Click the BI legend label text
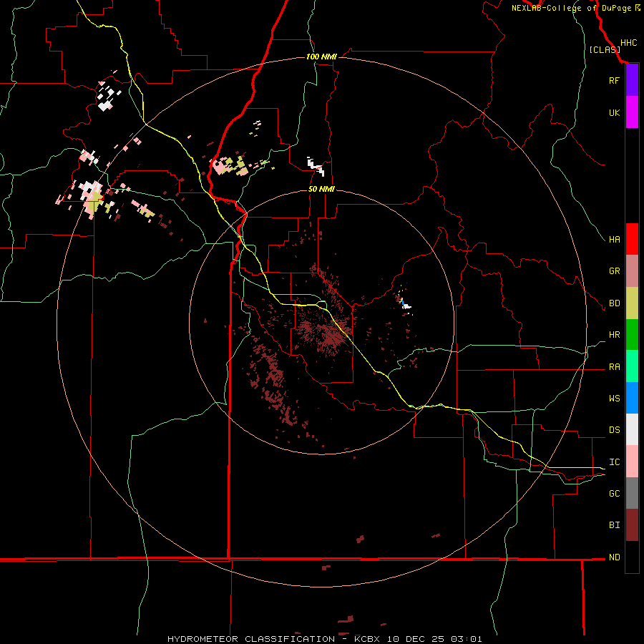This screenshot has width=644, height=644. 614,525
